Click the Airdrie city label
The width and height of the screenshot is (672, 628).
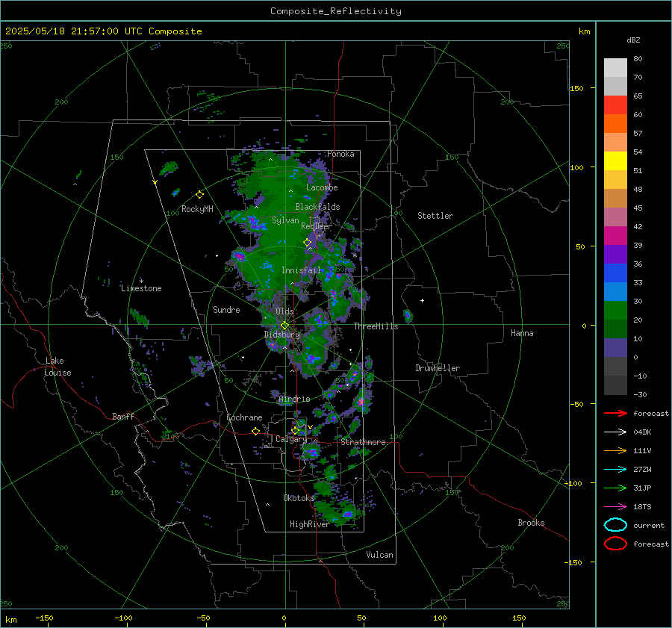click(x=294, y=399)
